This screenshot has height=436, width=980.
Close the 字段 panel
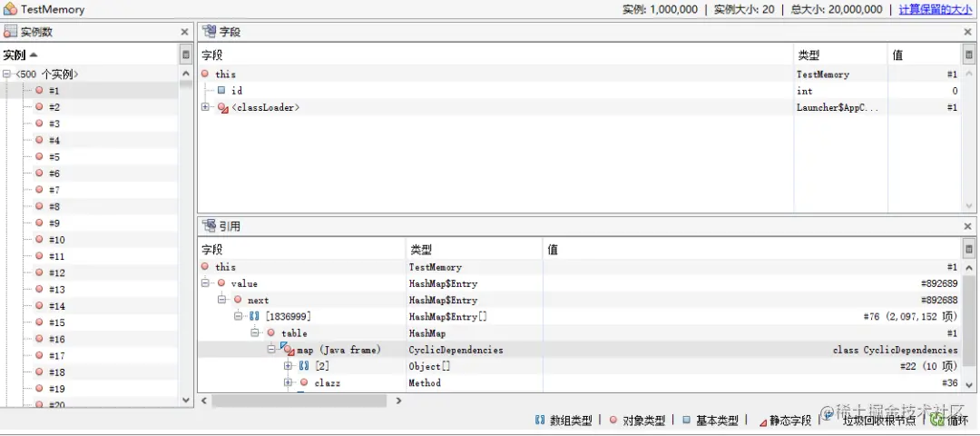point(967,32)
